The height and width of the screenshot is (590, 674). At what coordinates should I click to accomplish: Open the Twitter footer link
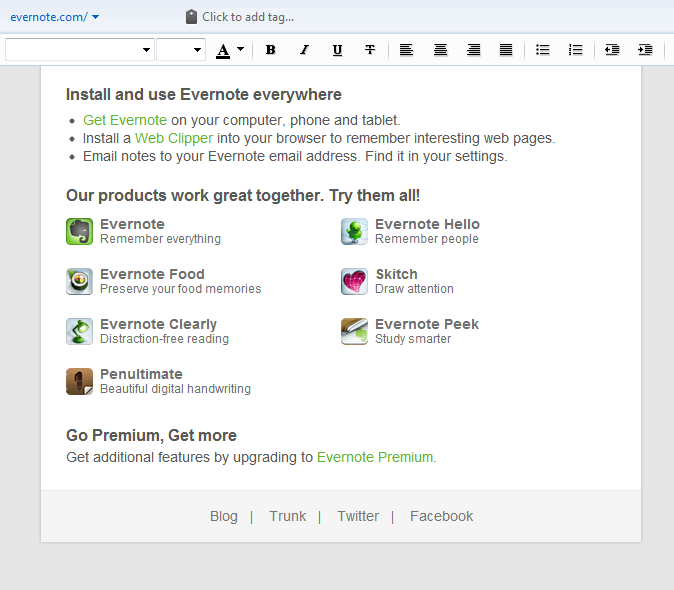[358, 516]
